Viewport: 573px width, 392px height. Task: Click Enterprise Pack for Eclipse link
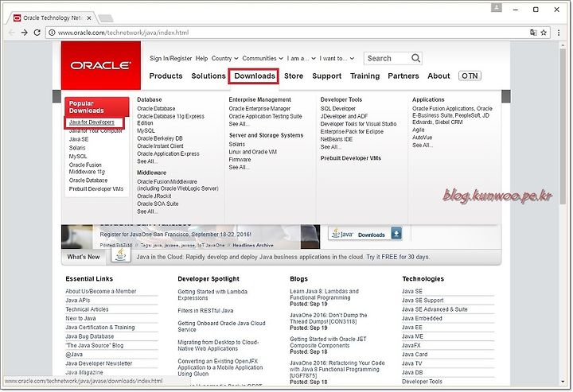point(352,131)
